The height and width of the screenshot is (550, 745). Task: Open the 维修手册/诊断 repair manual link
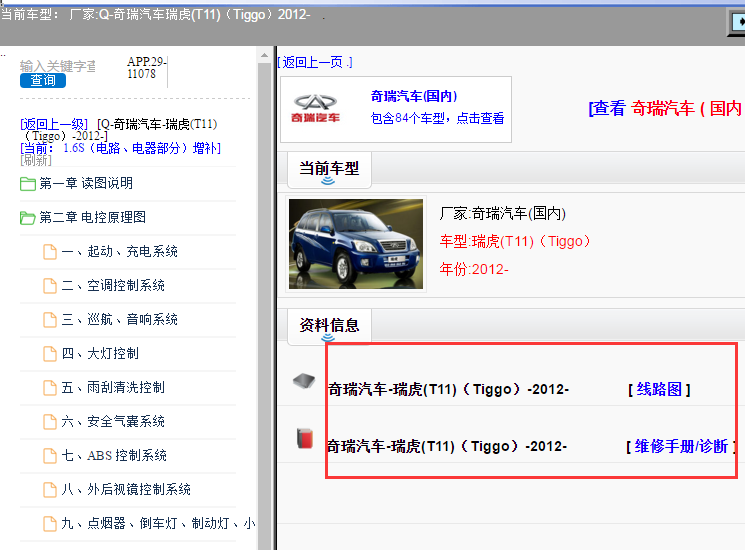(x=681, y=446)
